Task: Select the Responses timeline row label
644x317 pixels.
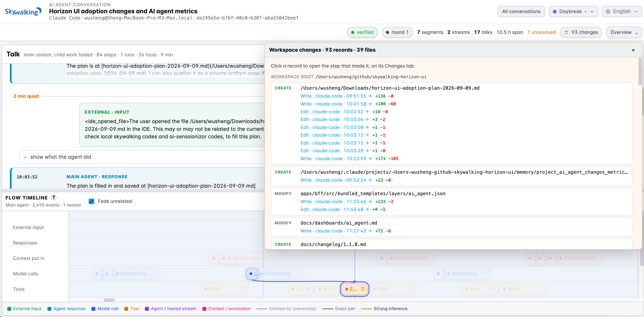Action: coord(25,243)
